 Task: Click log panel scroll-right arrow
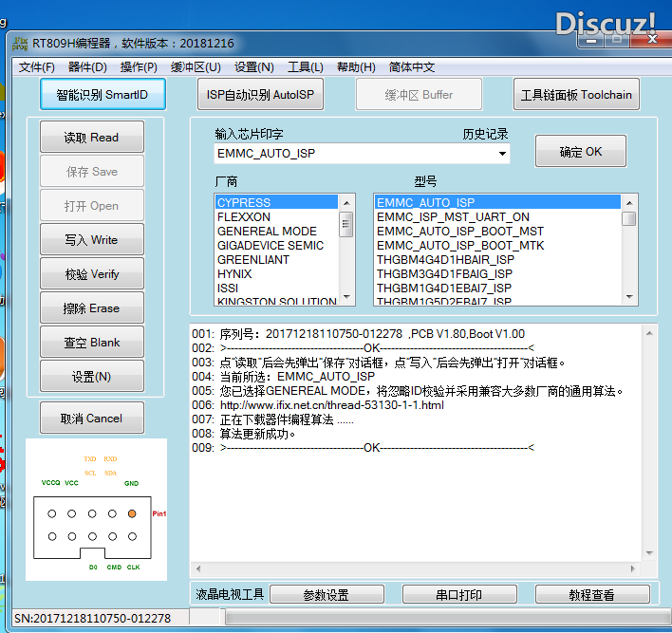(x=633, y=568)
